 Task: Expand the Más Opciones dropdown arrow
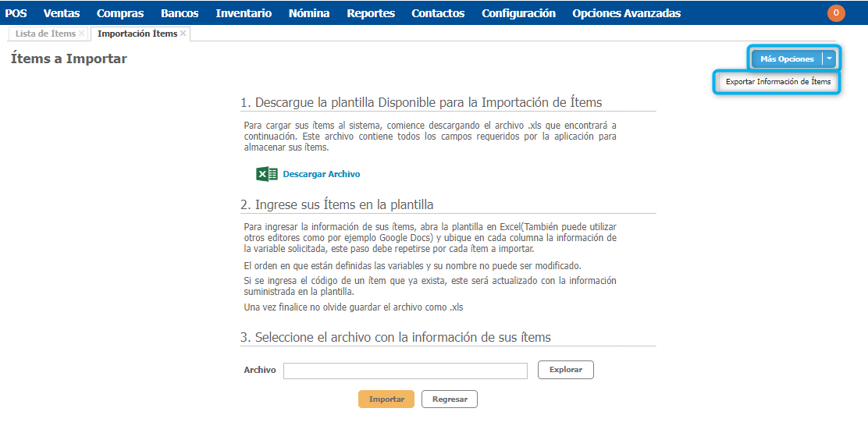[x=830, y=59]
